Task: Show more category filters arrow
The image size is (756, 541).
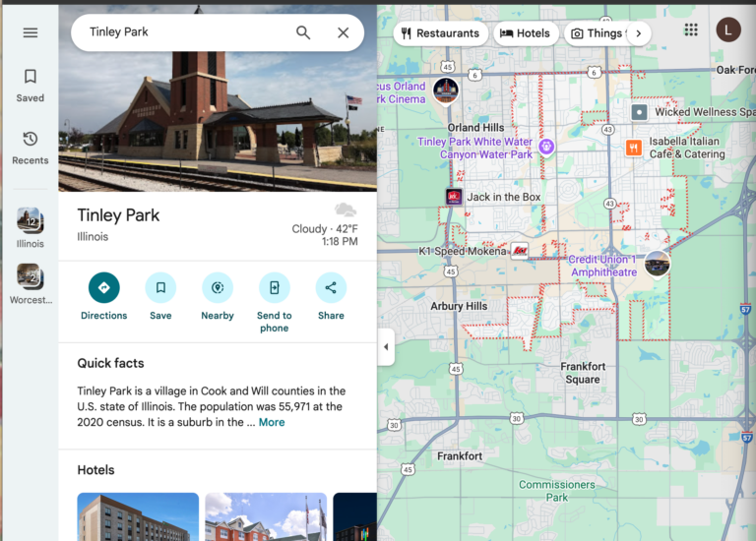Action: point(638,33)
